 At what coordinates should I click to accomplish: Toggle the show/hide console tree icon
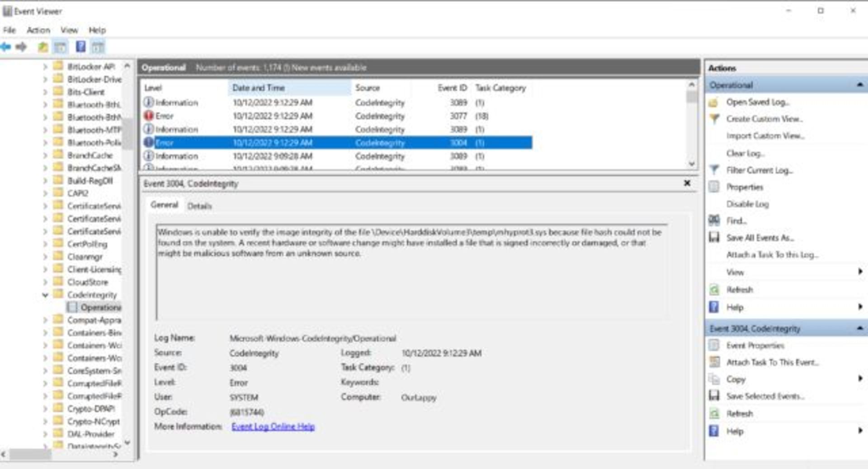(x=60, y=47)
